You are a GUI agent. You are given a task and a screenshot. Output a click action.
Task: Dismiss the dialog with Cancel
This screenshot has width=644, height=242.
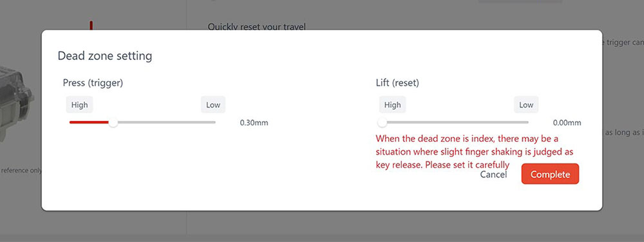pos(494,174)
